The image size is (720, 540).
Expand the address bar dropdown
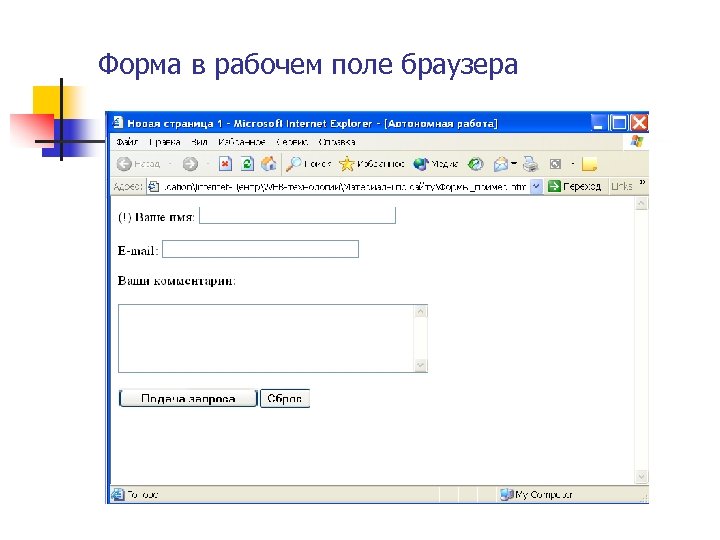536,186
